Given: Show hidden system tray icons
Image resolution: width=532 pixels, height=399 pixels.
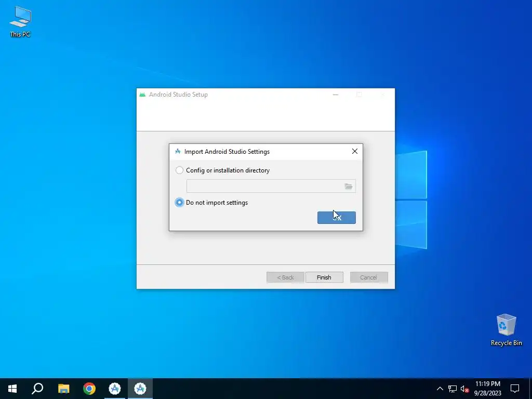Looking at the screenshot, I should click(x=440, y=389).
